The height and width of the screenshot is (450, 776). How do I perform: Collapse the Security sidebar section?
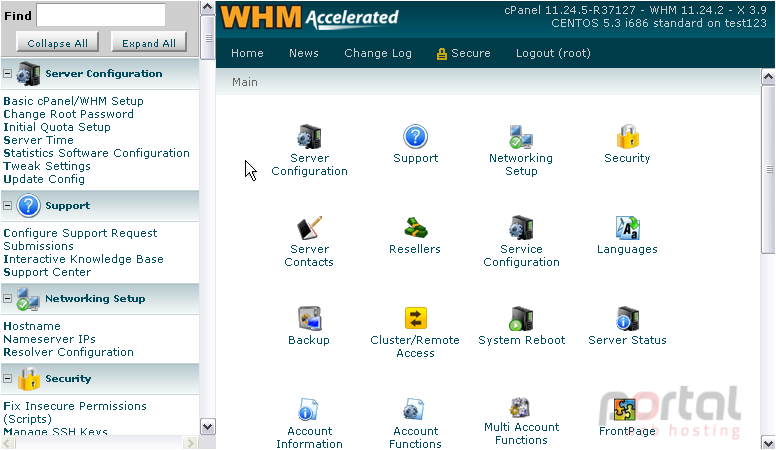7,379
